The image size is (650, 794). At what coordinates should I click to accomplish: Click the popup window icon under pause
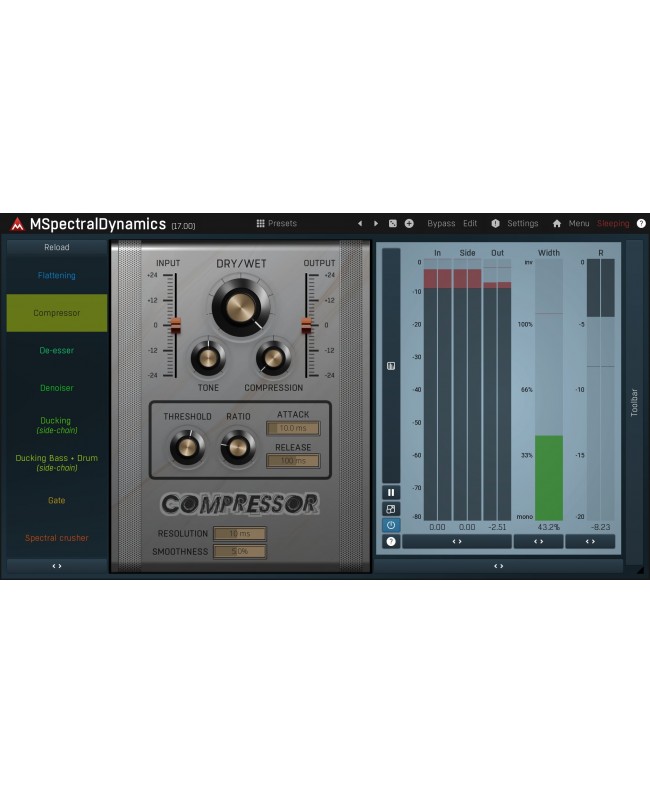click(x=391, y=509)
